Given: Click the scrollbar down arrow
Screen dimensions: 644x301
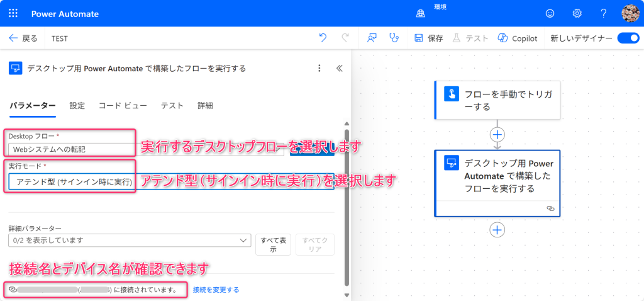Looking at the screenshot, I should pos(347,295).
